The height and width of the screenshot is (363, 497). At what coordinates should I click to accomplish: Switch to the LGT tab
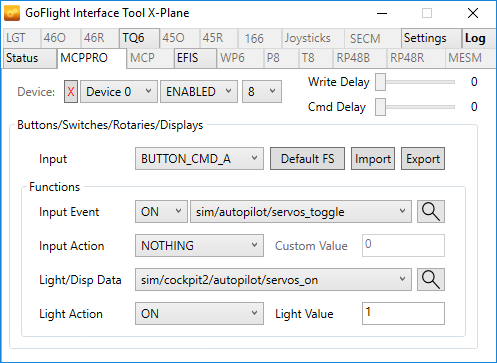(x=22, y=38)
